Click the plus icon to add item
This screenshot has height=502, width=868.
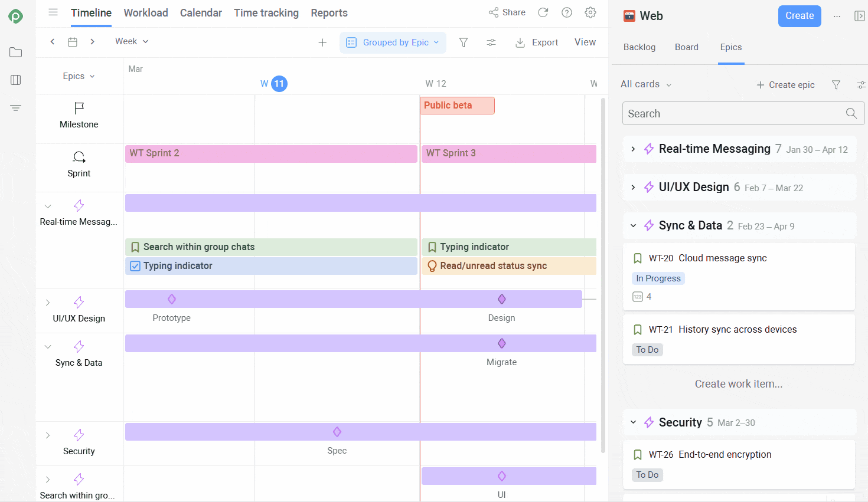click(322, 42)
